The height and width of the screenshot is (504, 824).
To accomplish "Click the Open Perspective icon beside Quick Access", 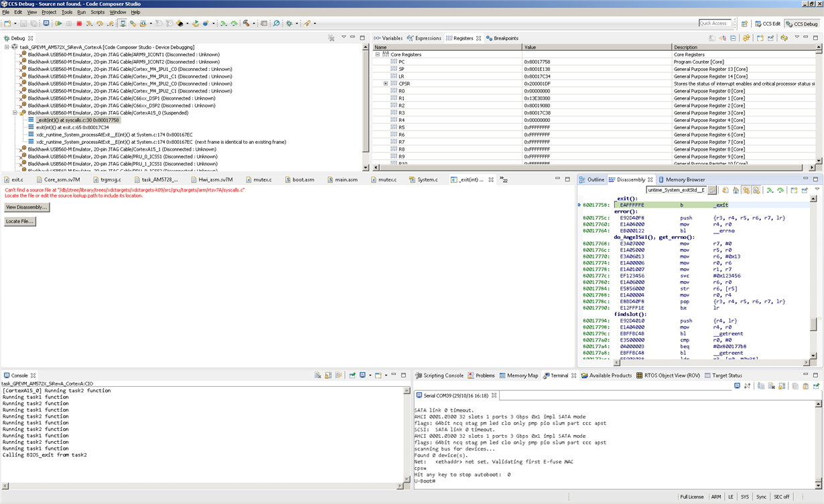I will pyautogui.click(x=744, y=23).
